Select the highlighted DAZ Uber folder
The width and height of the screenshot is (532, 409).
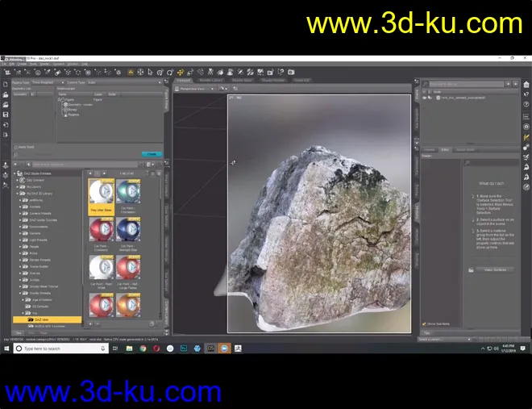click(48, 319)
